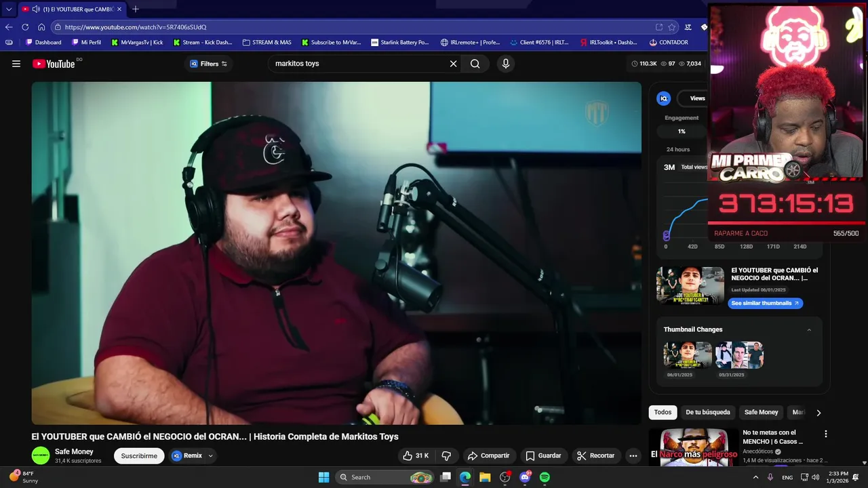Open the current video thumbnail in vidIQ panel
Image resolution: width=868 pixels, height=488 pixels.
click(x=690, y=285)
